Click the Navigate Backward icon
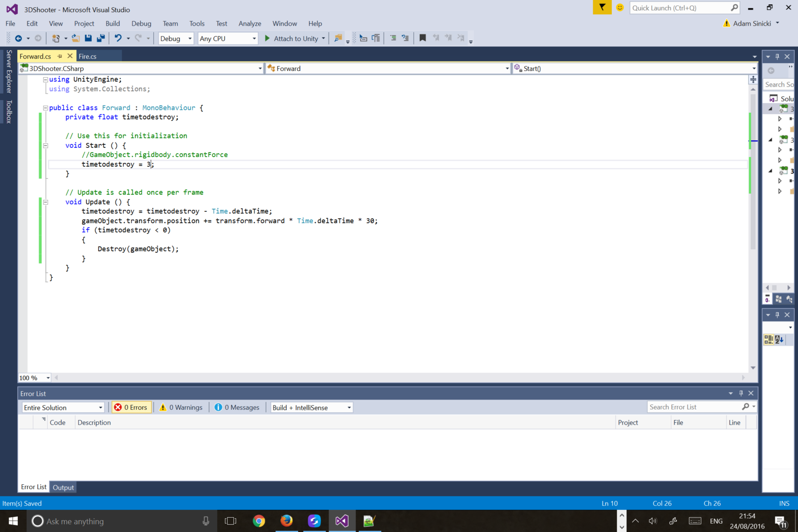The height and width of the screenshot is (532, 798). click(x=19, y=38)
